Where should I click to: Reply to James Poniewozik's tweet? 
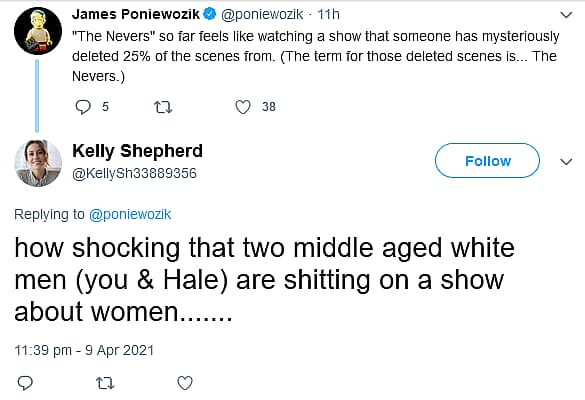coord(83,107)
